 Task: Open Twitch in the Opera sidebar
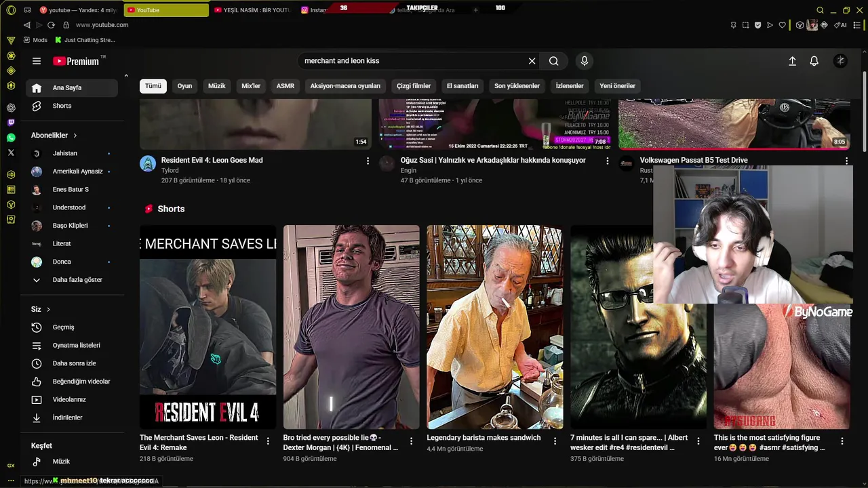pyautogui.click(x=11, y=123)
